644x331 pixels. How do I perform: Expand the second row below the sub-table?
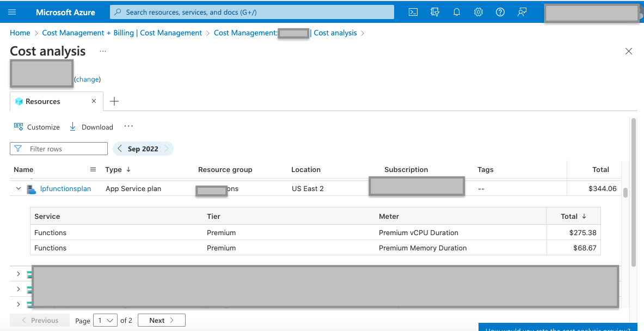pos(19,289)
